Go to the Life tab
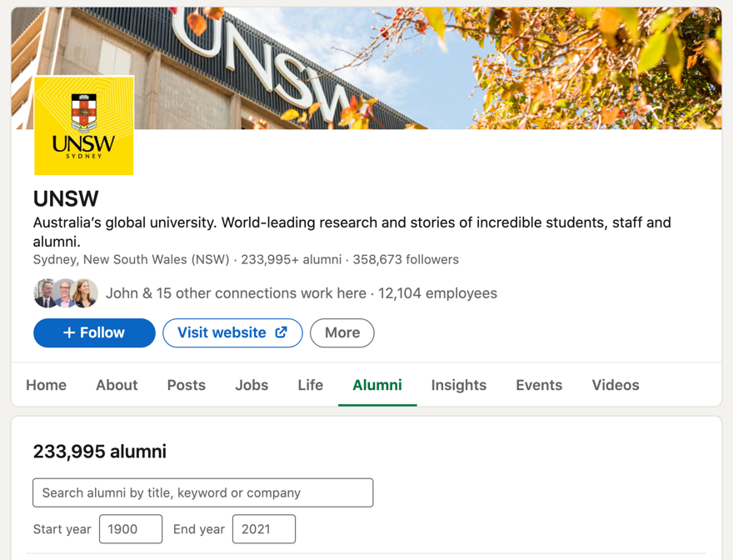This screenshot has height=560, width=733. [x=311, y=385]
